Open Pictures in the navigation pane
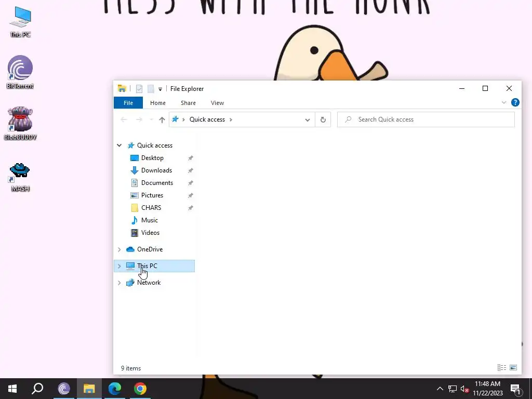 coord(152,195)
